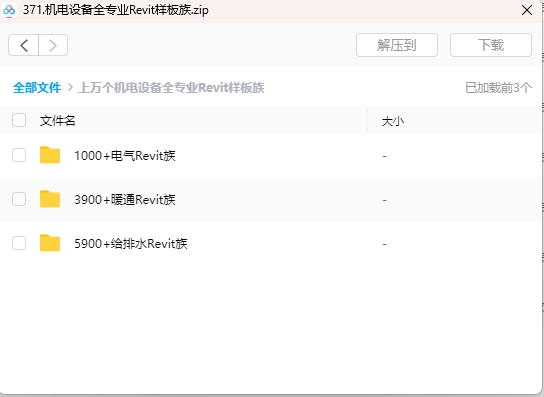
Task: Click the 已加载前3个 status text
Action: [x=498, y=87]
